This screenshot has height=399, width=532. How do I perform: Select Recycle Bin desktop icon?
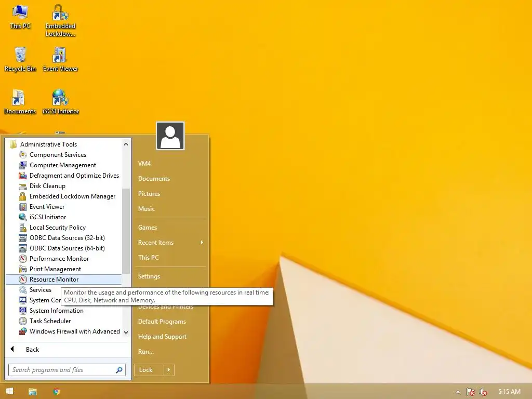click(x=20, y=59)
